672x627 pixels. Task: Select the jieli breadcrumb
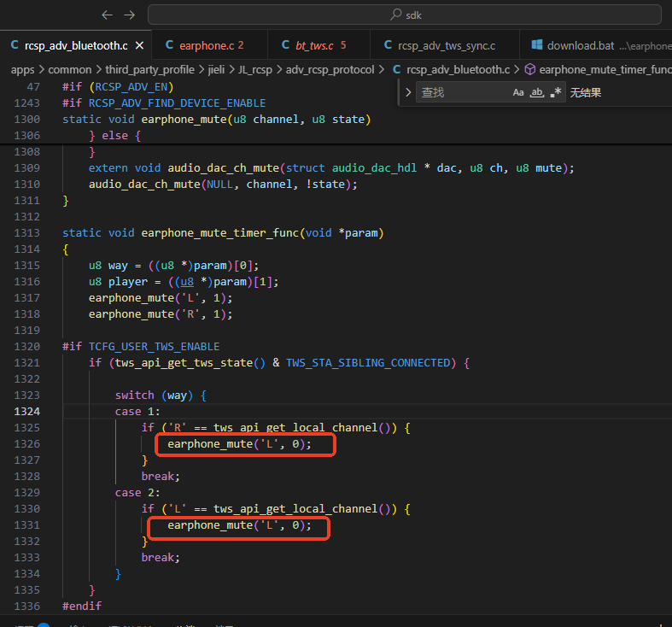point(216,69)
